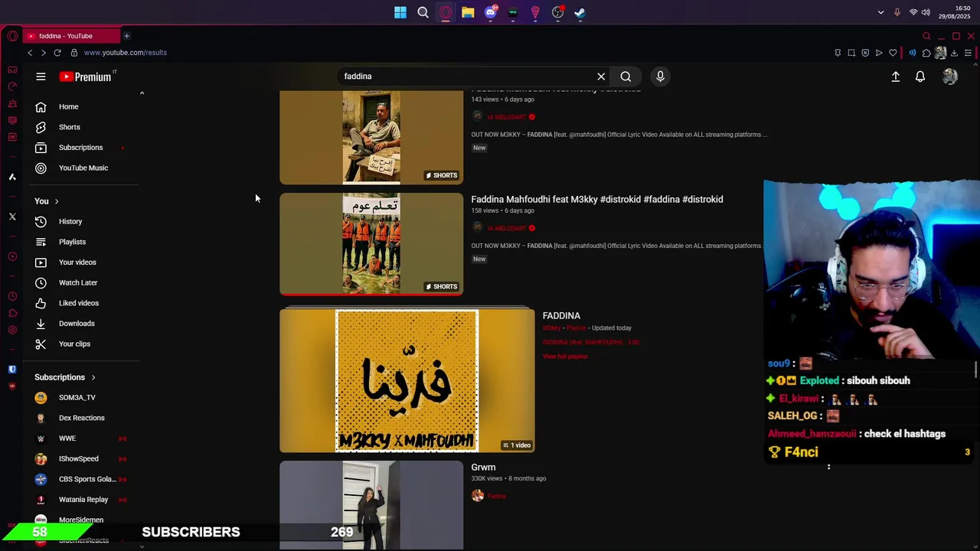Open the YouTube account avatar menu

coord(949,77)
